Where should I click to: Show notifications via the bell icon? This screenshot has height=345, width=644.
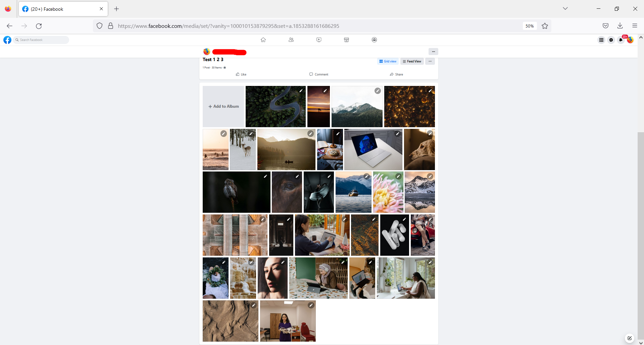[621, 40]
